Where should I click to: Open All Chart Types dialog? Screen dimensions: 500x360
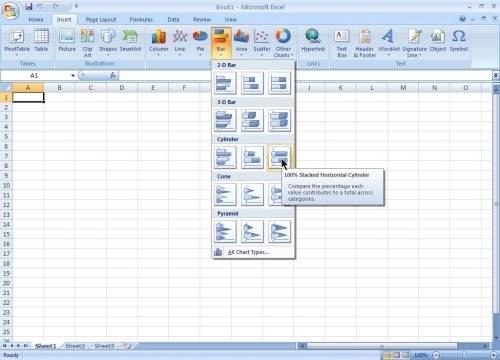(x=253, y=252)
